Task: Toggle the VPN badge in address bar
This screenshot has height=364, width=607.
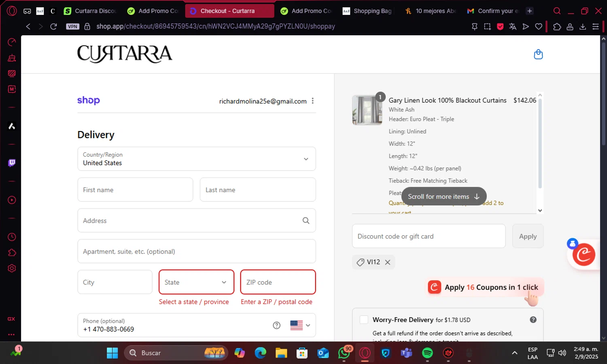Action: (x=72, y=26)
